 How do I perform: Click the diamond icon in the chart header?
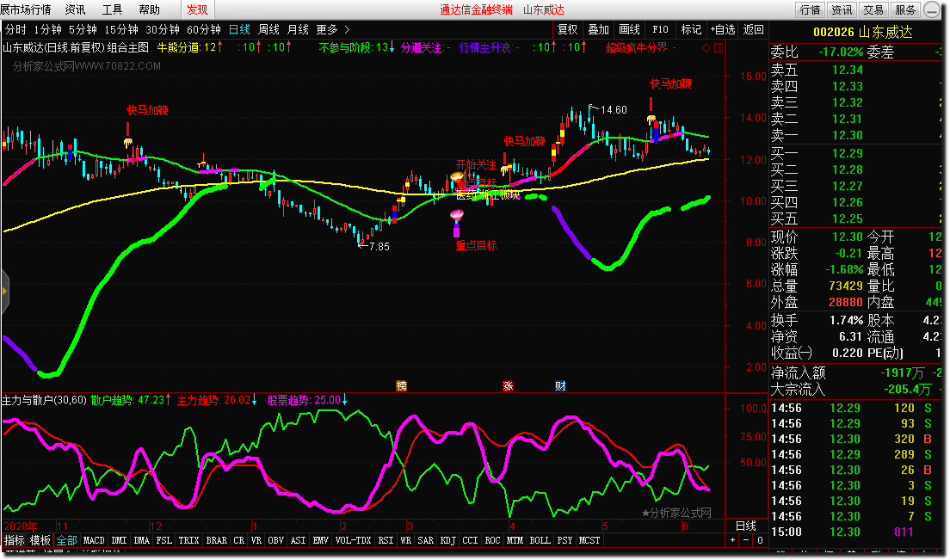[x=706, y=47]
